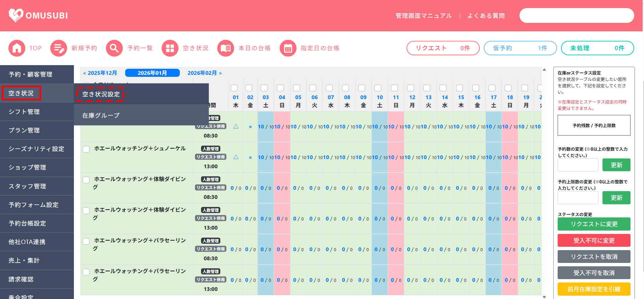Click the availability (空き状況) grid icon
The height and width of the screenshot is (299, 644).
pyautogui.click(x=170, y=48)
